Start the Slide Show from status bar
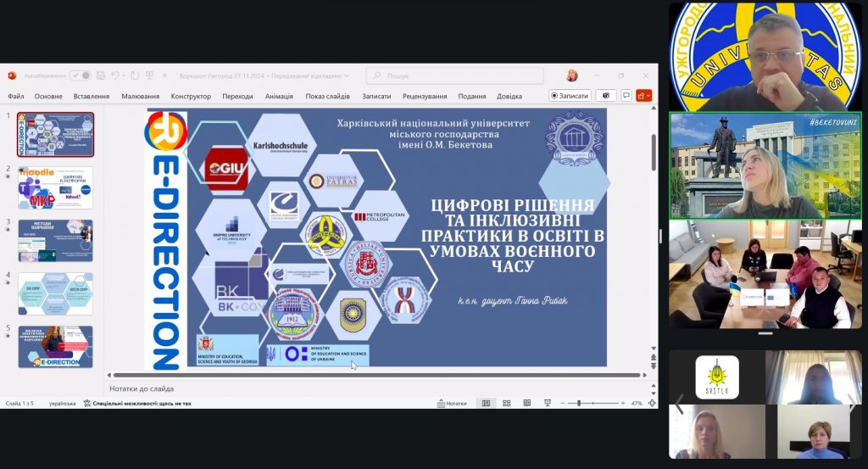Viewport: 868px width, 469px height. tap(548, 403)
